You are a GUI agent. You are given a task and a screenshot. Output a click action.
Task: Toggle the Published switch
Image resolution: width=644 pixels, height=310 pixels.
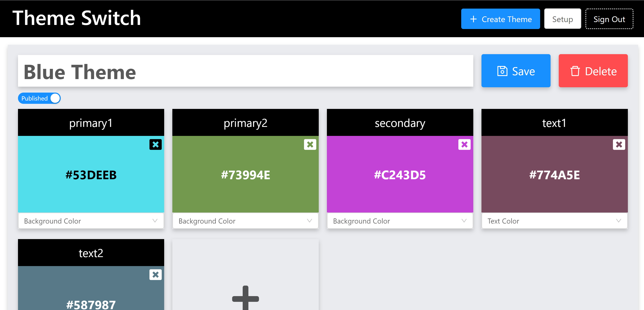(x=39, y=98)
